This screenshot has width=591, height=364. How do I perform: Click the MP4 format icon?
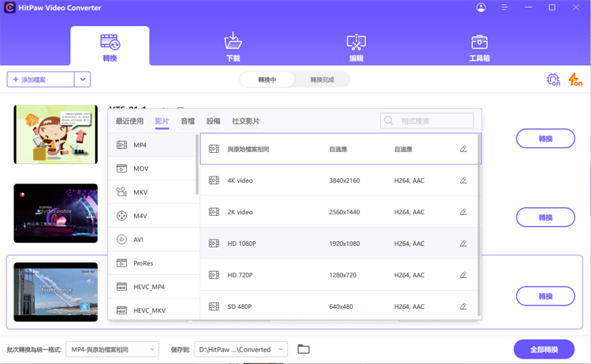(121, 145)
